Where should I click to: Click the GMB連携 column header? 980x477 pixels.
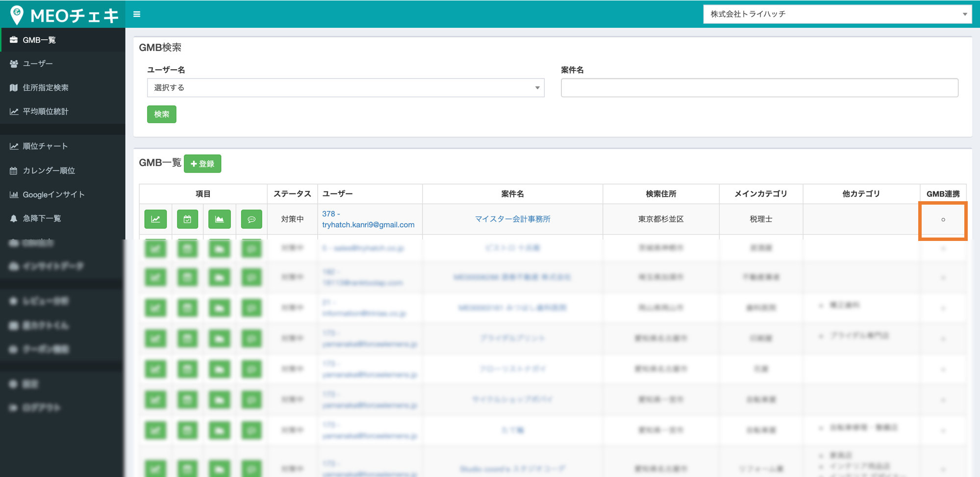point(943,194)
